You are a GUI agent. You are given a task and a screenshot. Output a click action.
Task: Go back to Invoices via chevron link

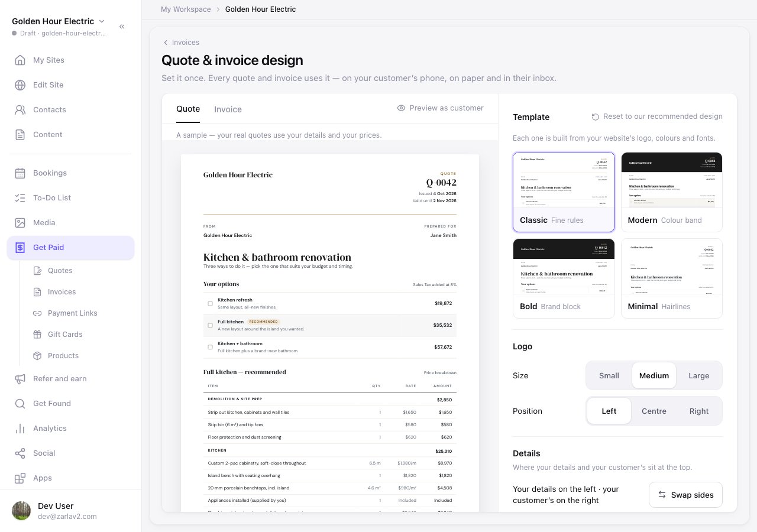(181, 43)
